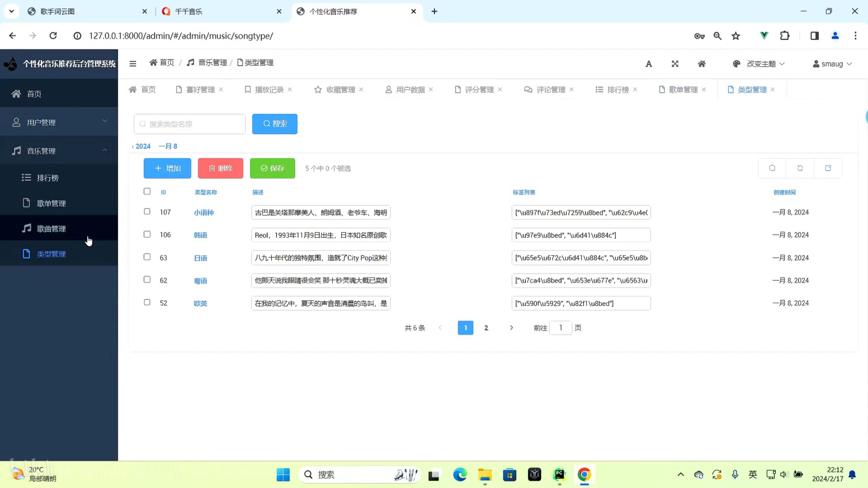Check the row for ID 107 小语种
The height and width of the screenshot is (488, 868).
147,211
